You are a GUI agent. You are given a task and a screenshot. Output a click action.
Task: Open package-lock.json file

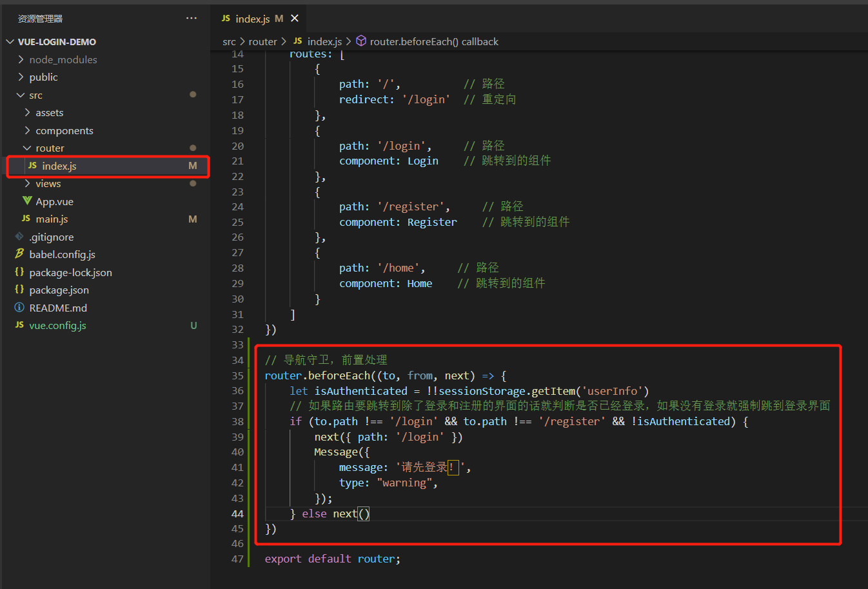pos(70,272)
